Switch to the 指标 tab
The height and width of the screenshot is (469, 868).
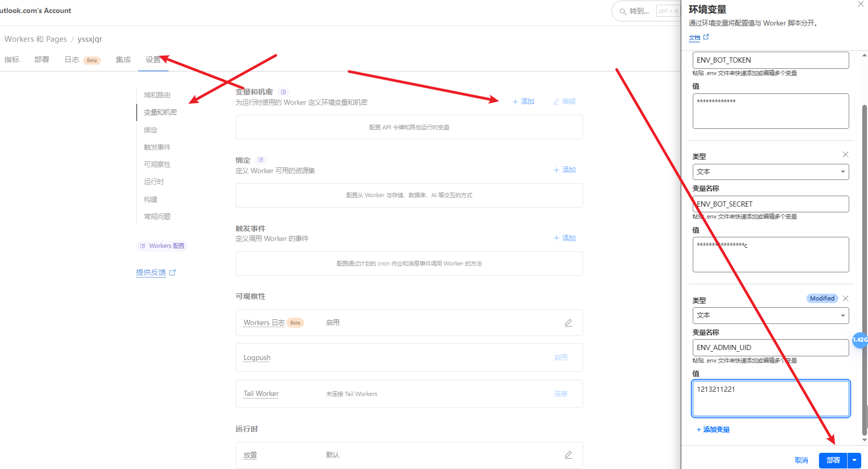tap(12, 59)
